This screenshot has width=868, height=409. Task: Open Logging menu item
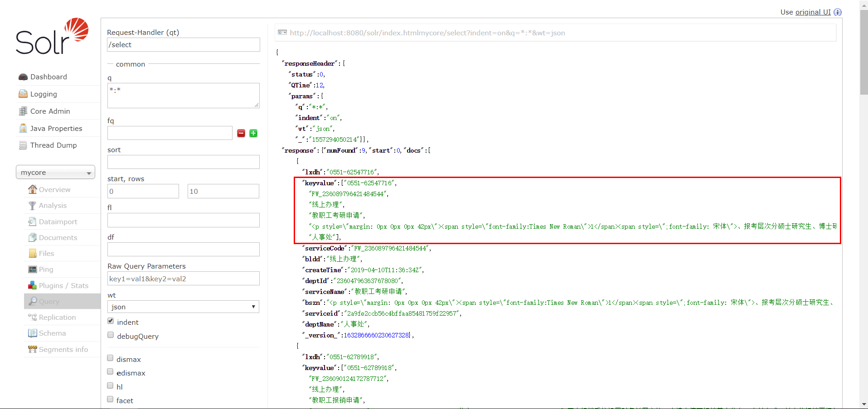[44, 94]
